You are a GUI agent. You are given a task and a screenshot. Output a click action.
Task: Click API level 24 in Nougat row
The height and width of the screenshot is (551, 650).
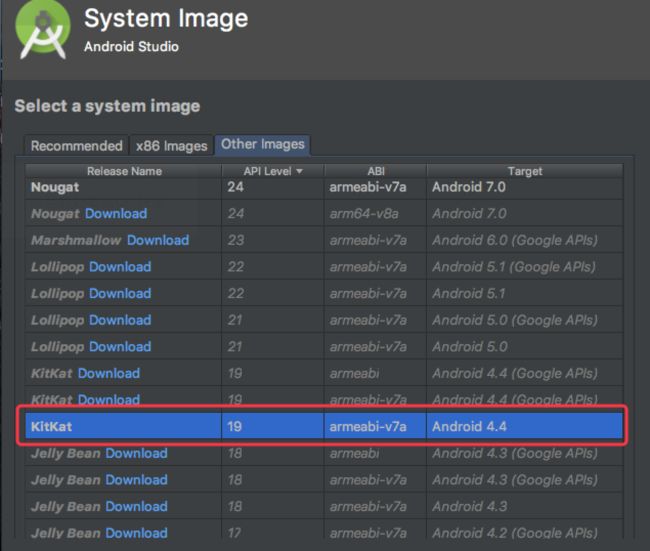235,187
